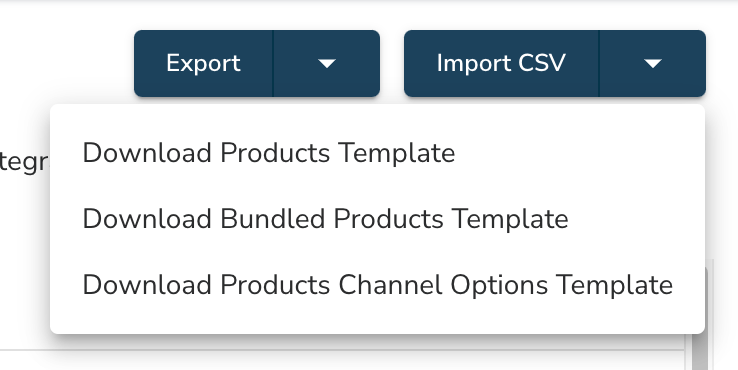Image resolution: width=738 pixels, height=370 pixels.
Task: Click the Import CSV button
Action: pos(501,64)
